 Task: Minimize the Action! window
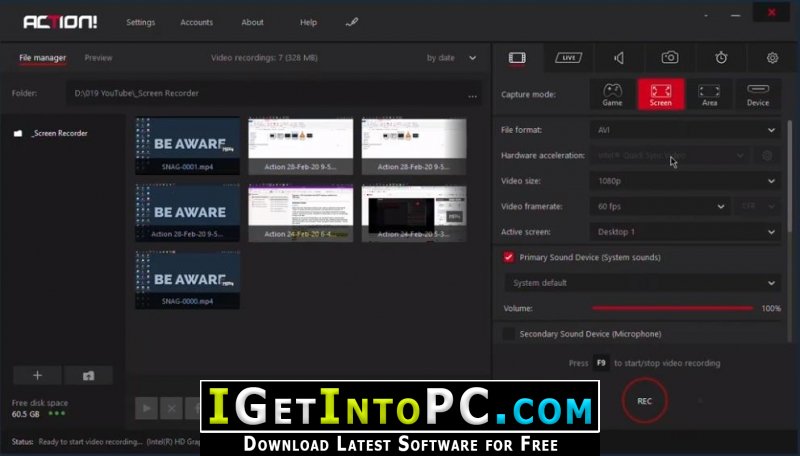tap(735, 15)
